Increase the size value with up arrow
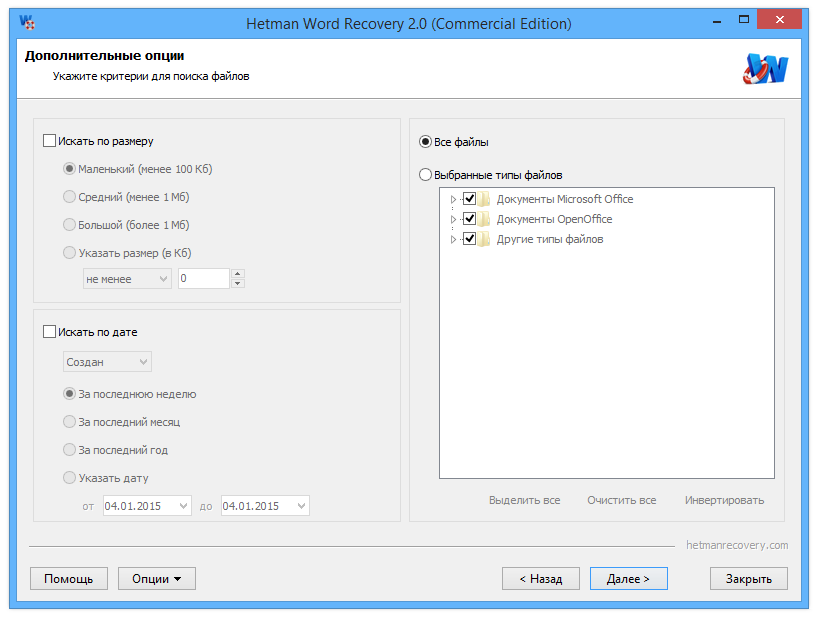Image resolution: width=821 pixels, height=623 pixels. coord(238,274)
